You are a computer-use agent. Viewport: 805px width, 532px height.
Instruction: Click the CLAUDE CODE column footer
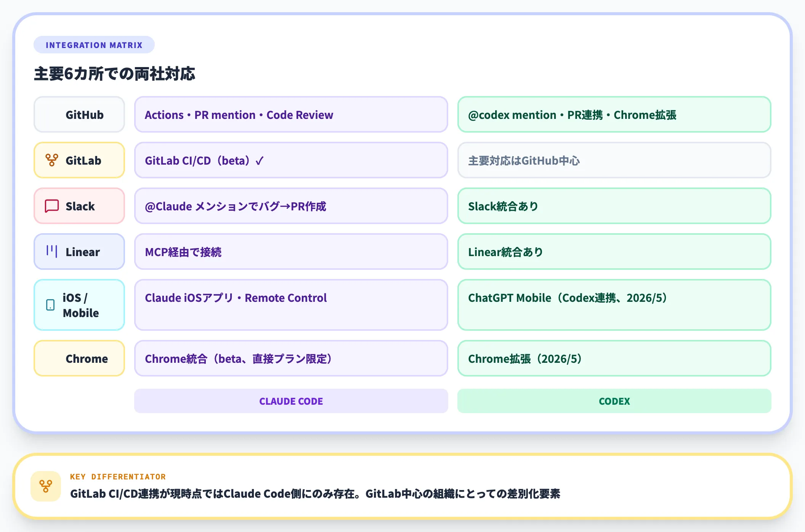[291, 401]
